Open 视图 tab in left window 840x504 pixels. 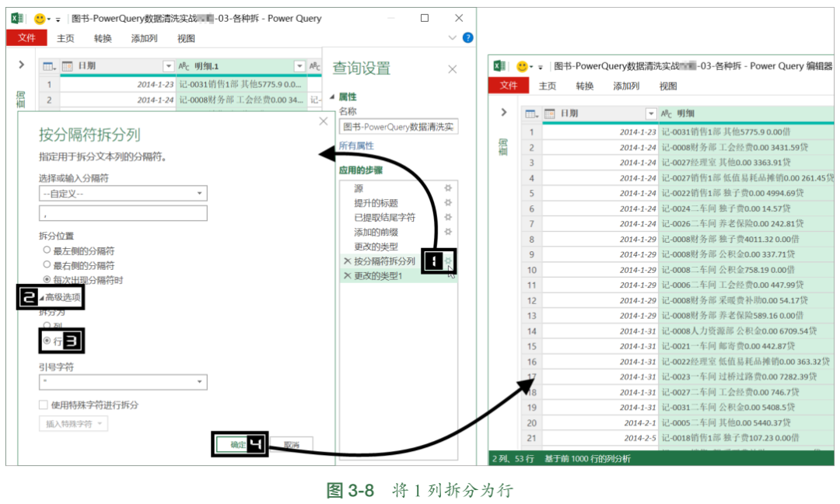pyautogui.click(x=186, y=39)
